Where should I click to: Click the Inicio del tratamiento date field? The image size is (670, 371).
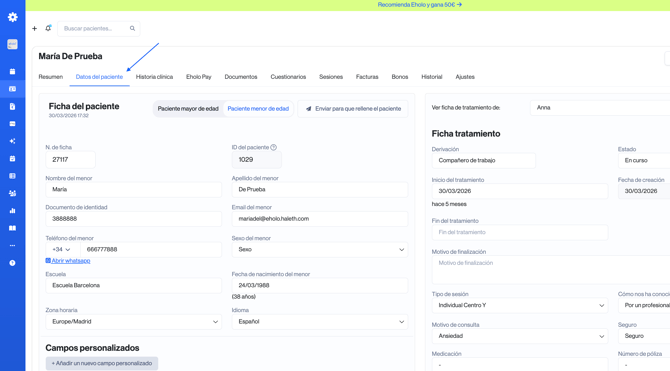tap(520, 191)
